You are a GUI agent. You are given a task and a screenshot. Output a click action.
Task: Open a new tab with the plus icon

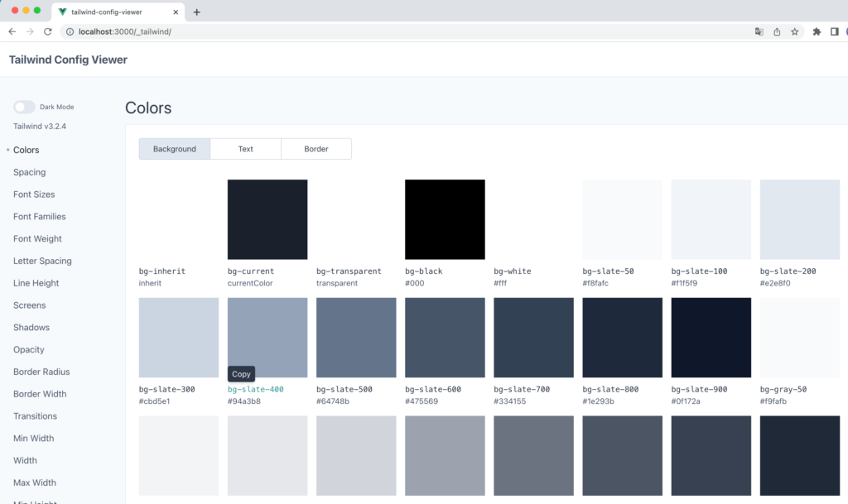[196, 12]
